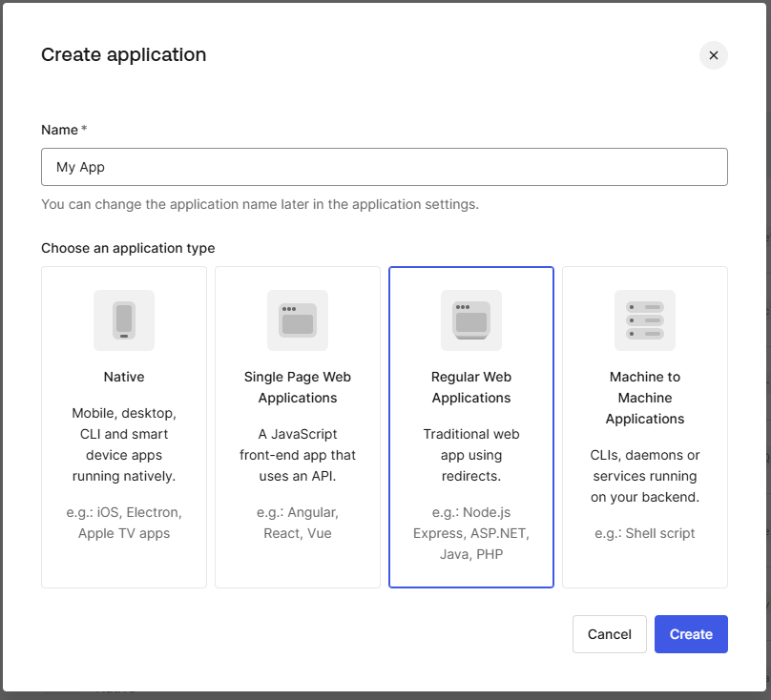Viewport: 771px width, 700px height.
Task: Click the 'Mobile, desktop, CLI and smart device' description
Action: 124,444
